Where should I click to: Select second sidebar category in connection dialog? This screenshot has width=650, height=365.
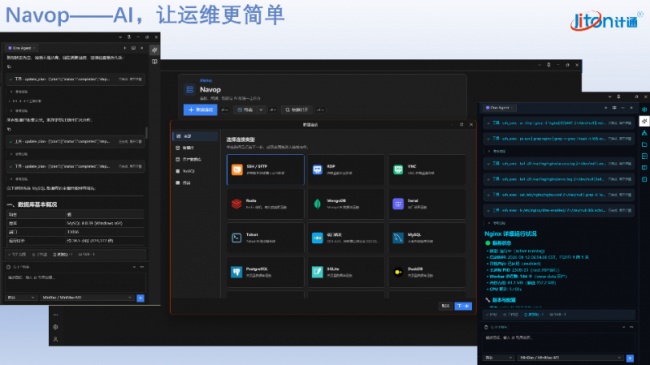[x=195, y=148]
